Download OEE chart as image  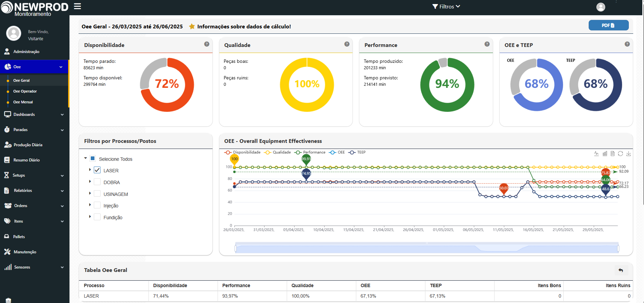pos(628,153)
